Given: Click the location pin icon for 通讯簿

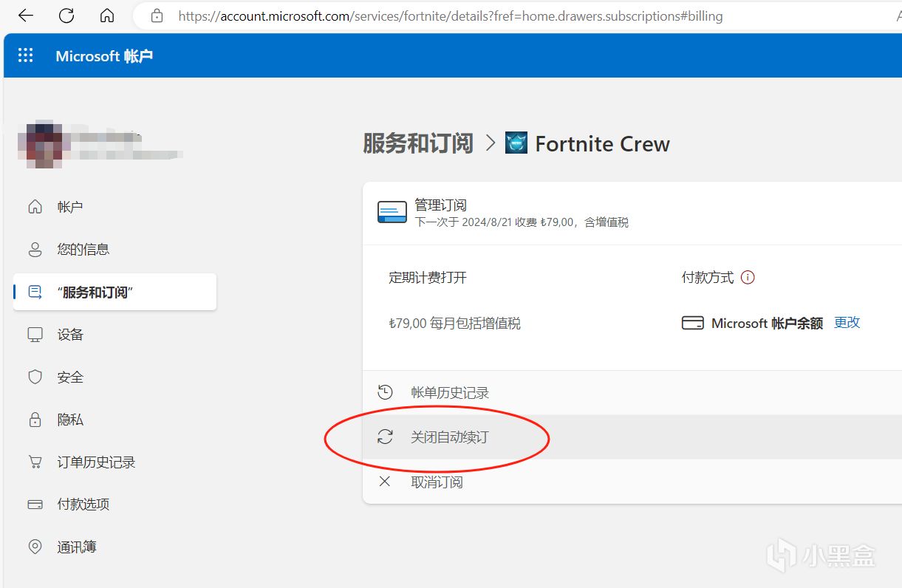Looking at the screenshot, I should (35, 547).
